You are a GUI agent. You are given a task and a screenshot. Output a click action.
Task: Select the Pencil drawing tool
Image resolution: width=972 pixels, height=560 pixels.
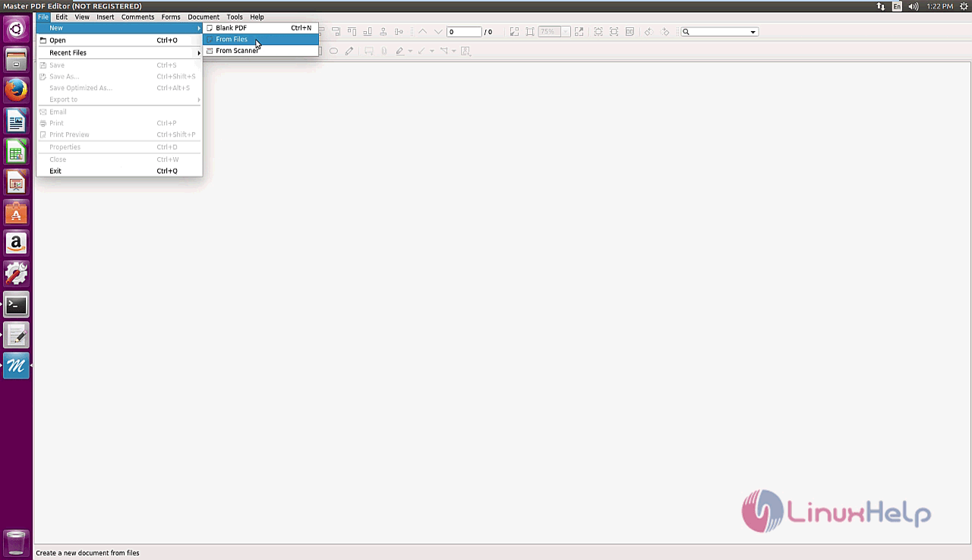pyautogui.click(x=349, y=51)
